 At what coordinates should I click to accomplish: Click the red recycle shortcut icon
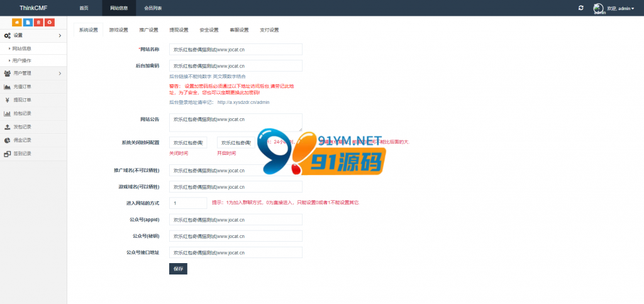[x=49, y=22]
